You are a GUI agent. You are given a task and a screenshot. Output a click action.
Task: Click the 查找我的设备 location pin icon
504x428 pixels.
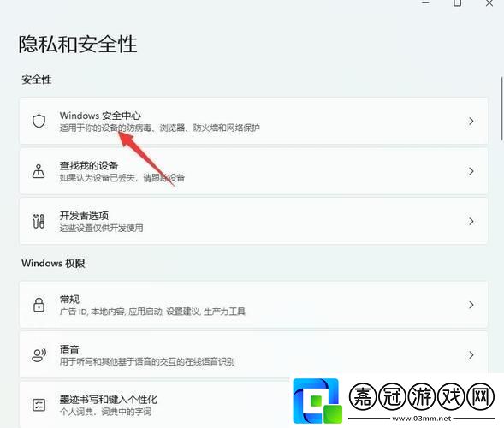tap(39, 171)
